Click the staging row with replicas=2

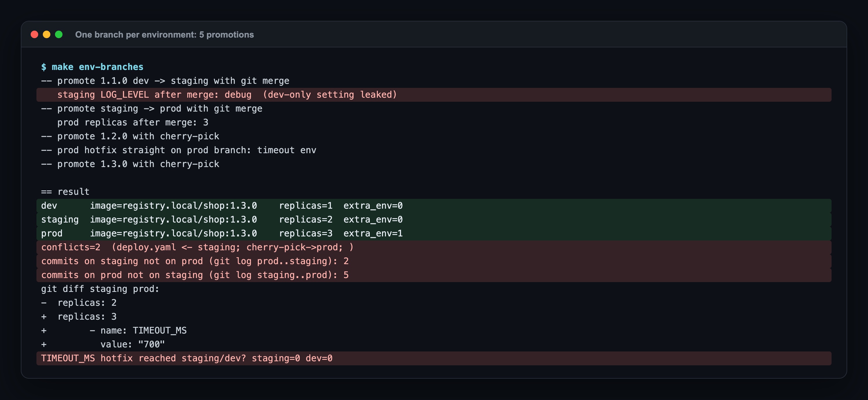(434, 220)
